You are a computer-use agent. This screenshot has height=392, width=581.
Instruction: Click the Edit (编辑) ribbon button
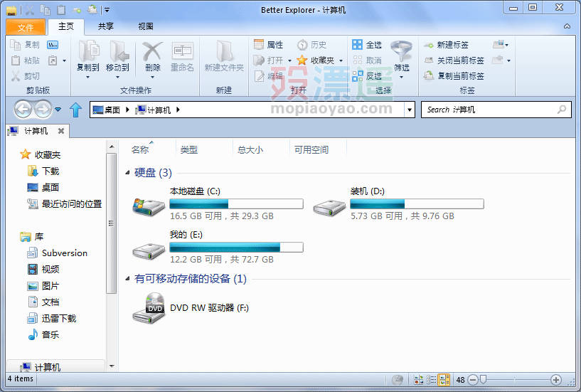[x=269, y=75]
